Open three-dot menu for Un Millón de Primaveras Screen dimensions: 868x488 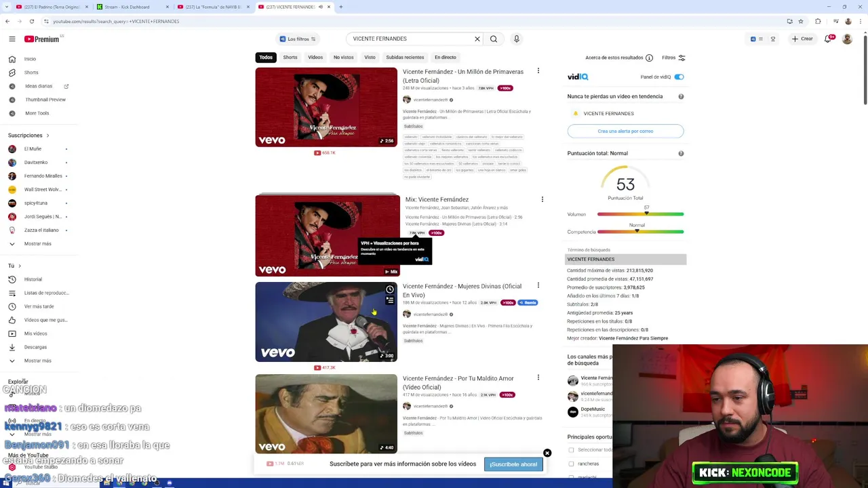click(538, 71)
